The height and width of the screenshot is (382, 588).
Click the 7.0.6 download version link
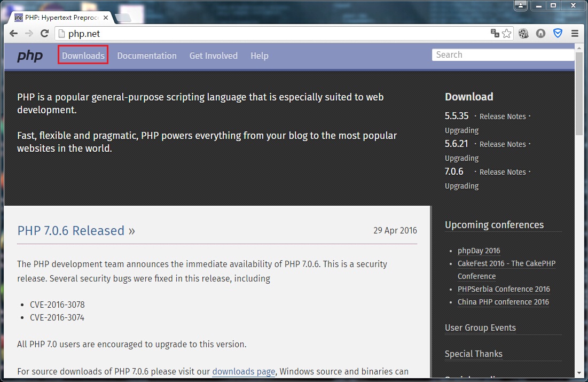click(454, 171)
